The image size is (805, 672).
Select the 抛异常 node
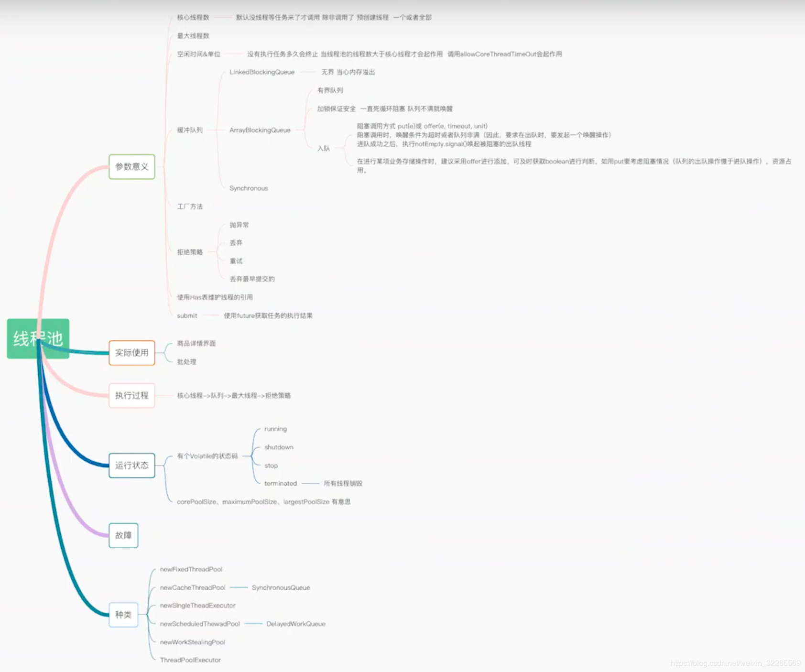pyautogui.click(x=239, y=225)
